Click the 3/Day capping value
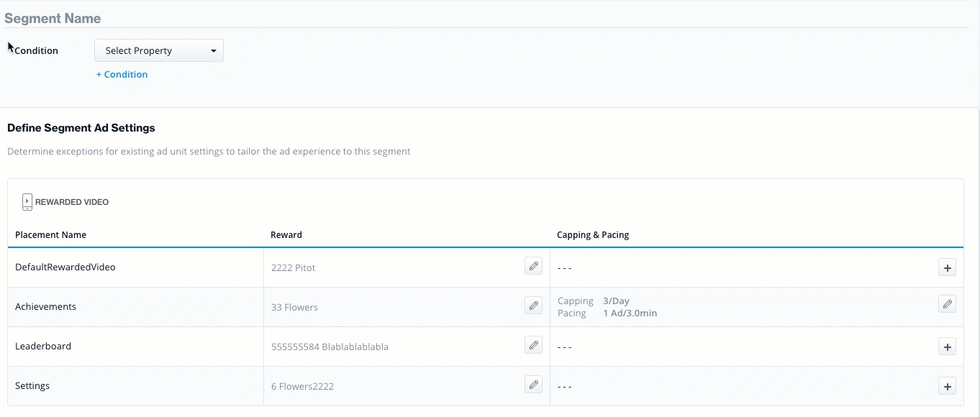This screenshot has height=417, width=980. 616,301
